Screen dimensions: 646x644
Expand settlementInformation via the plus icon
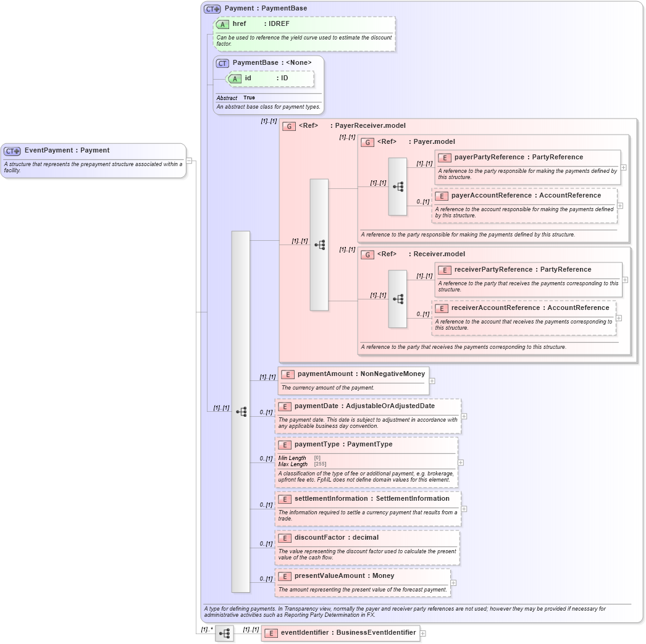click(x=463, y=509)
